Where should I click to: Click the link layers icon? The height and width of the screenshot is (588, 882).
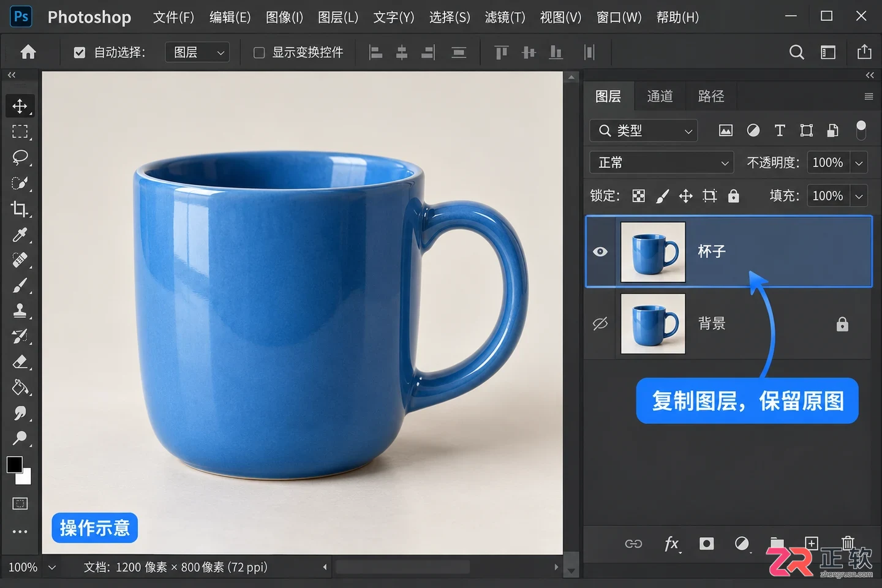[633, 543]
